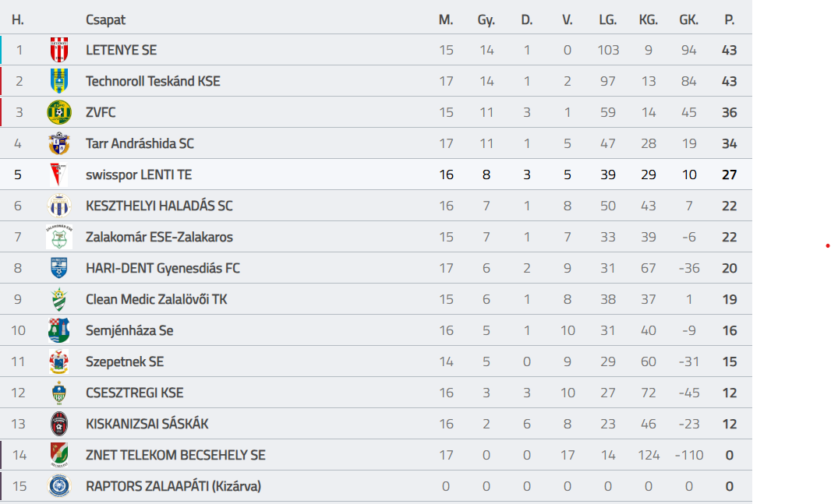Click the RAPTORS ZALAAPÁTI blue logo

pos(59,486)
